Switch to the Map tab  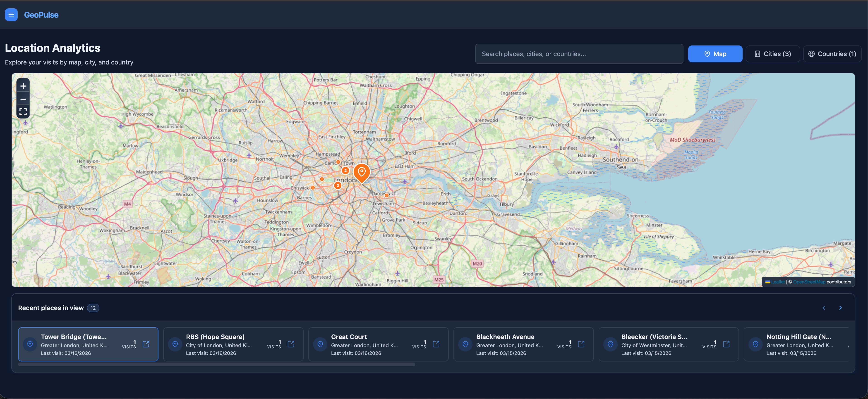pyautogui.click(x=715, y=54)
